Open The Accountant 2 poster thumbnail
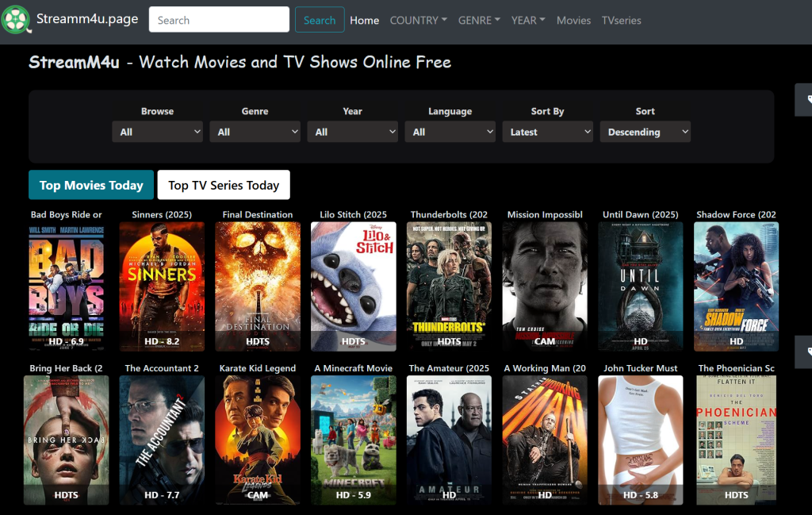Viewport: 812px width, 515px height. 162,440
